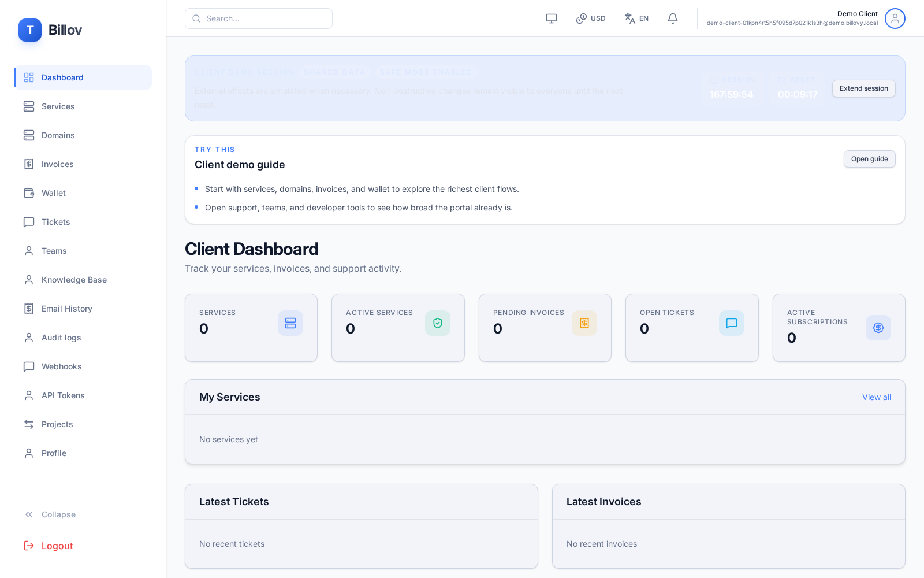Click Logout at the bottom of the sidebar
This screenshot has width=924, height=578.
click(x=57, y=546)
